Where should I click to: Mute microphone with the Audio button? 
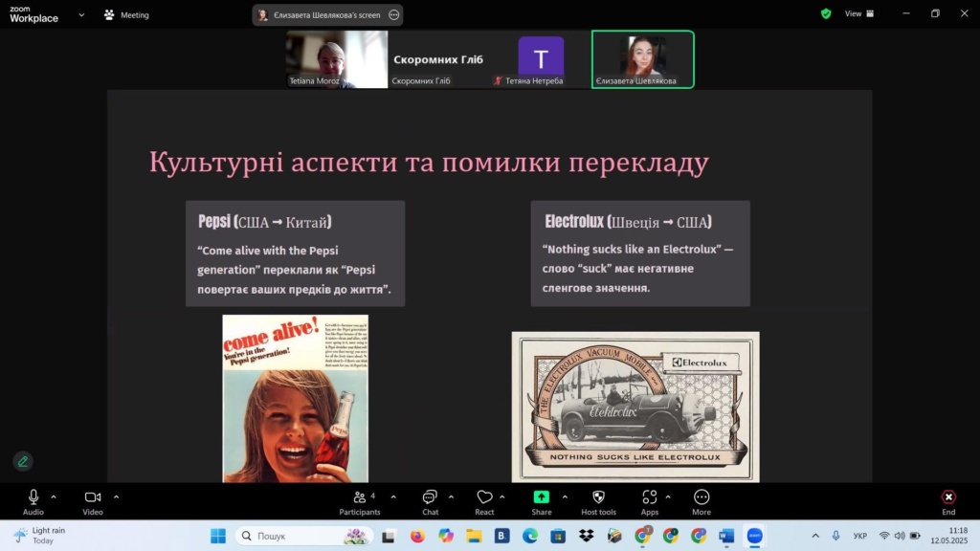(x=33, y=501)
